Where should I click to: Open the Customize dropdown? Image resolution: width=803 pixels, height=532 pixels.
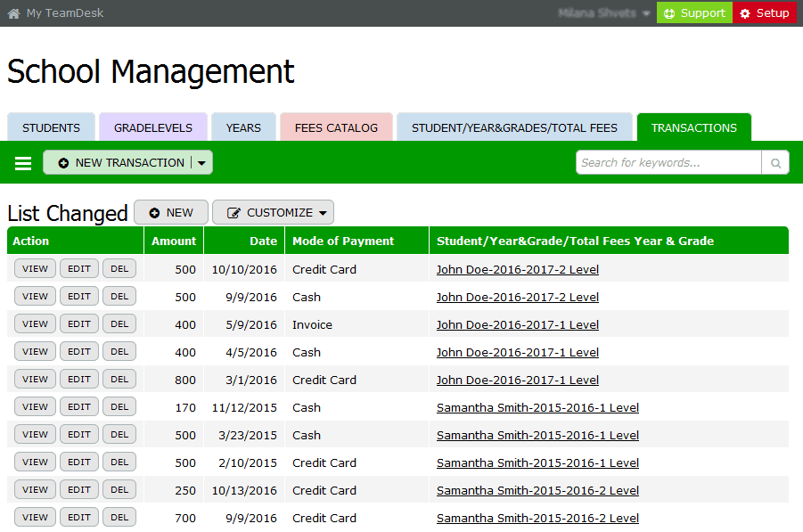coord(273,213)
